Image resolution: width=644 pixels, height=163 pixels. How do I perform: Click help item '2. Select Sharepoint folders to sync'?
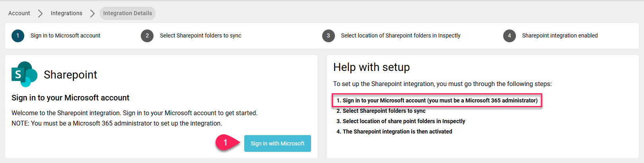pyautogui.click(x=381, y=111)
